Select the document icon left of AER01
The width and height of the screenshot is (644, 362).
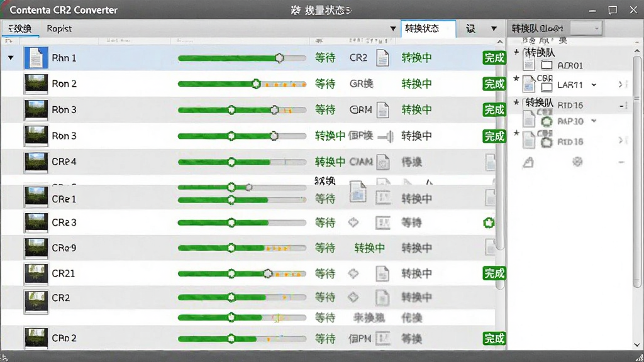tap(529, 63)
